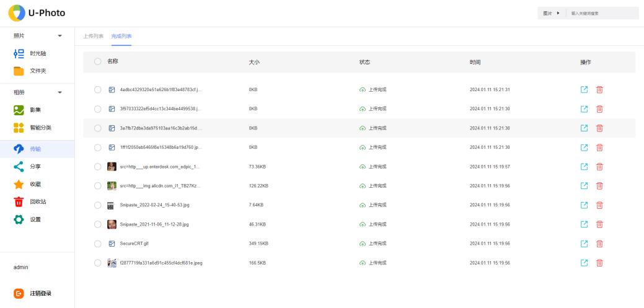The image size is (644, 308).
Task: Open the 分享 share page
Action: pyautogui.click(x=35, y=167)
